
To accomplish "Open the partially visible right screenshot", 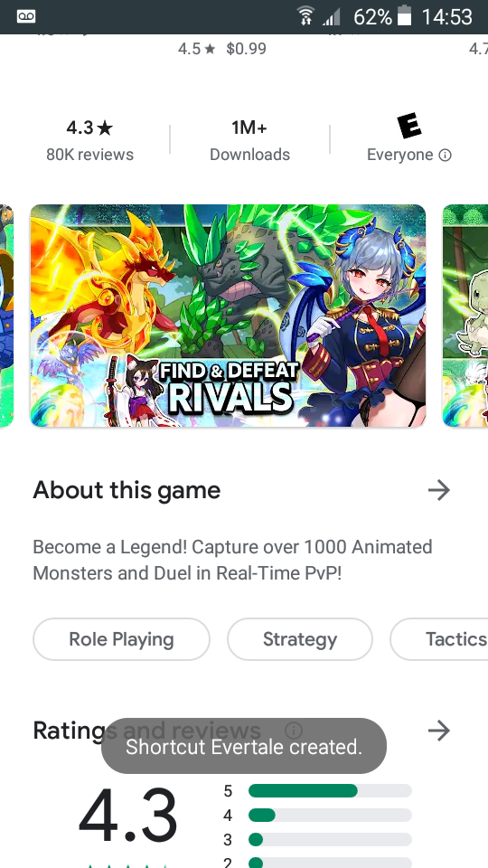I will [465, 316].
